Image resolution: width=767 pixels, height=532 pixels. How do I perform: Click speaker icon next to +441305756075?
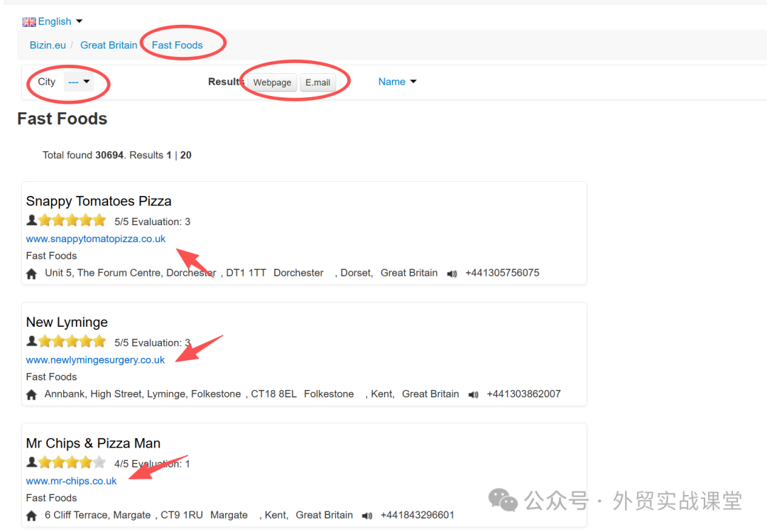[x=452, y=273]
